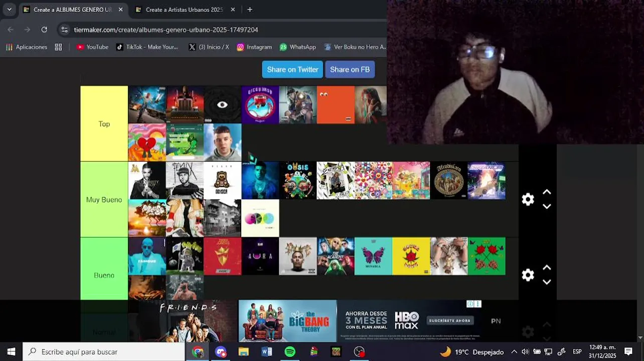
Task: Open Instagram bookmark
Action: [254, 47]
